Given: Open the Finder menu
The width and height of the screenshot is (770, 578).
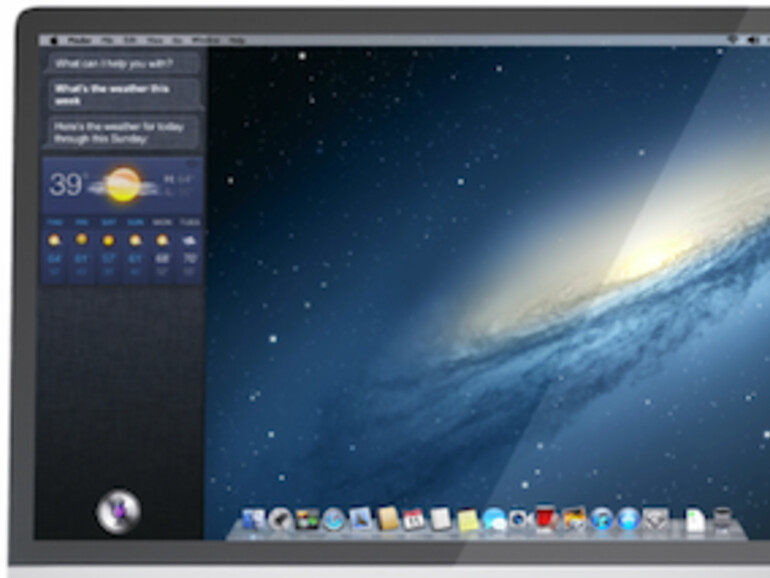Looking at the screenshot, I should click(x=80, y=40).
